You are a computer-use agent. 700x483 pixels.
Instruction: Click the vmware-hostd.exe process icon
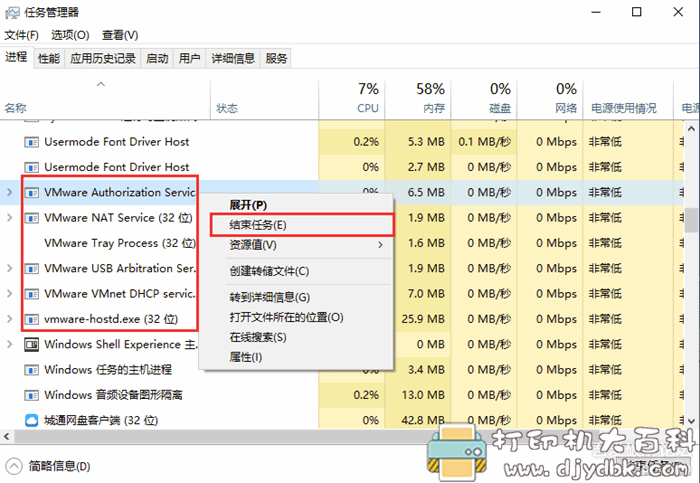31,320
